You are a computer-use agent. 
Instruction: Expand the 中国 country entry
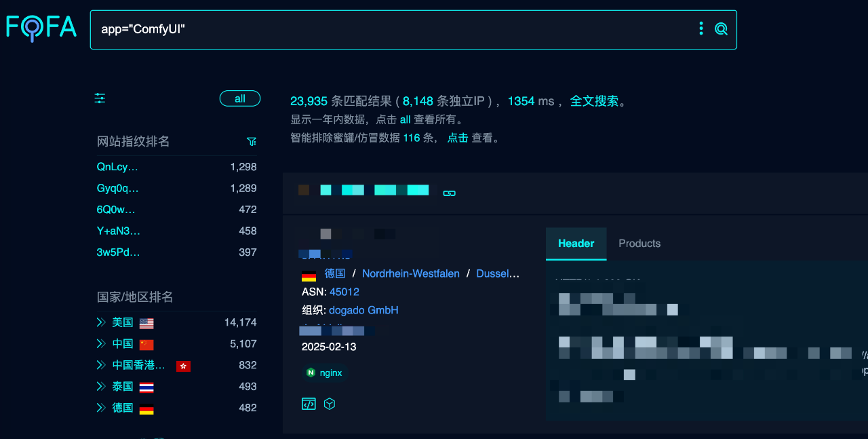[101, 344]
